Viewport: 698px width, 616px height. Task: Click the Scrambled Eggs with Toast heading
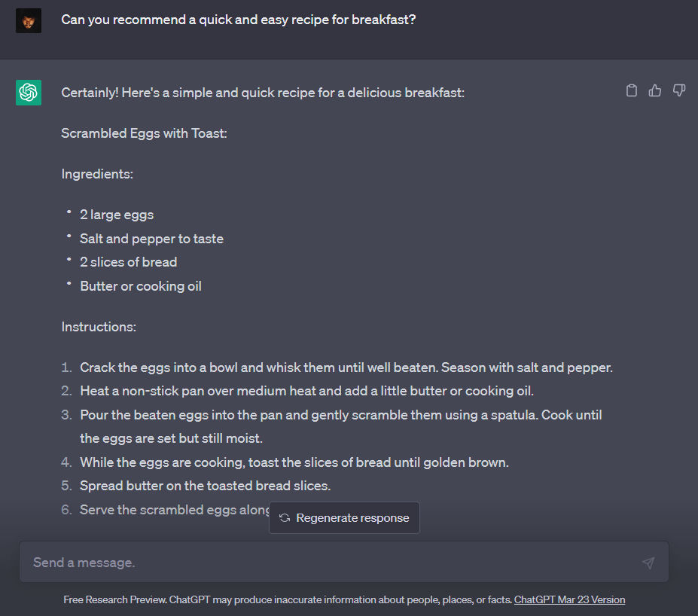click(145, 133)
